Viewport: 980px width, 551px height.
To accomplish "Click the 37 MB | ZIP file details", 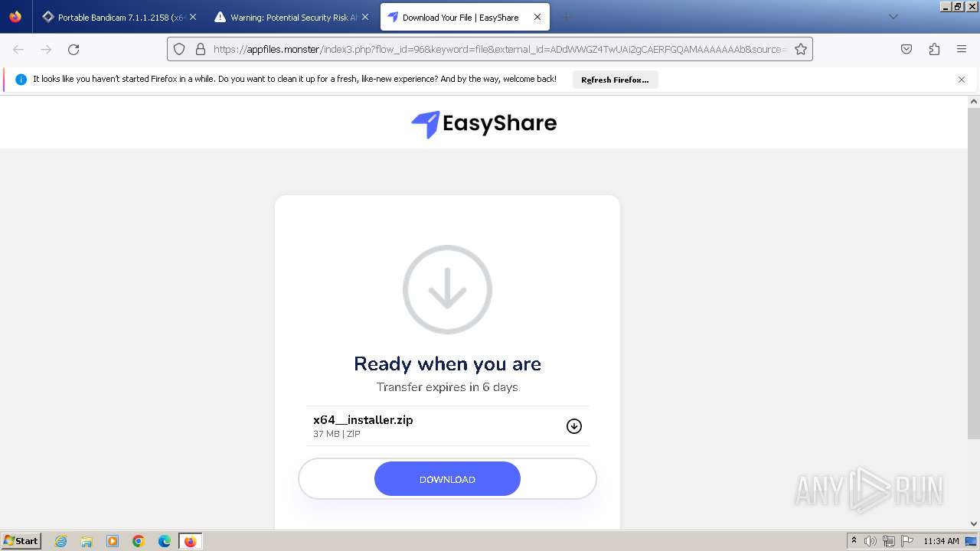I will tap(337, 434).
